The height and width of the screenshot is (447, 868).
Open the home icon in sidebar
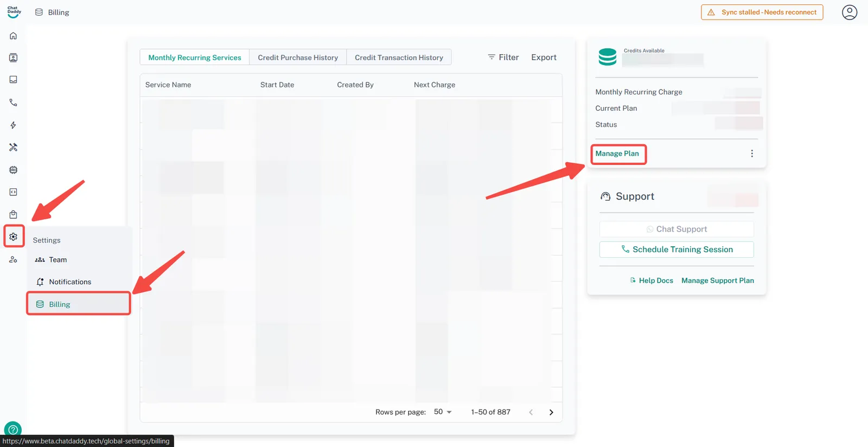coord(14,36)
